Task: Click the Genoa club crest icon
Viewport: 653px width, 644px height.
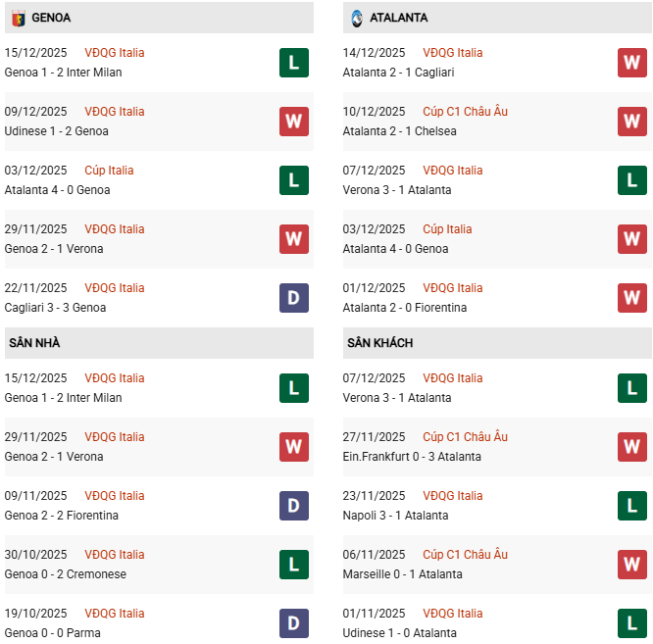Action: [x=18, y=18]
